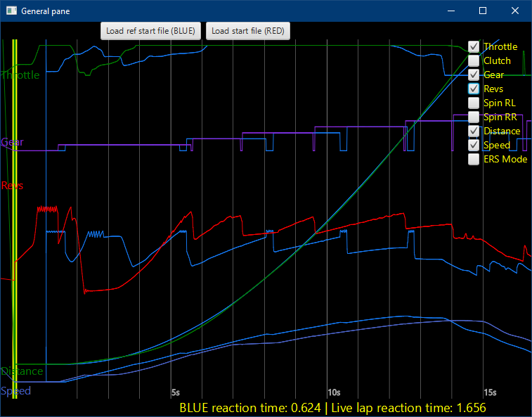Viewport: 532px width, 417px height.
Task: Enable the Clutch checkbox
Action: (474, 60)
